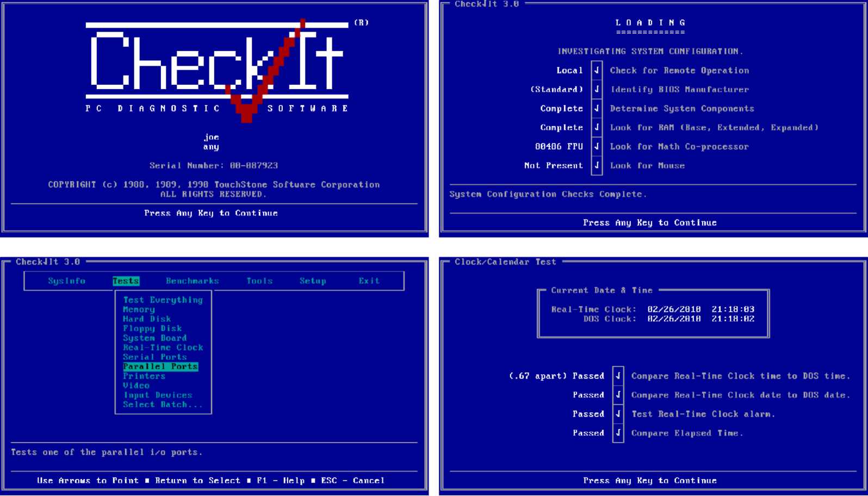Click the Real-Time Clock date value
868x496 pixels.
click(674, 309)
